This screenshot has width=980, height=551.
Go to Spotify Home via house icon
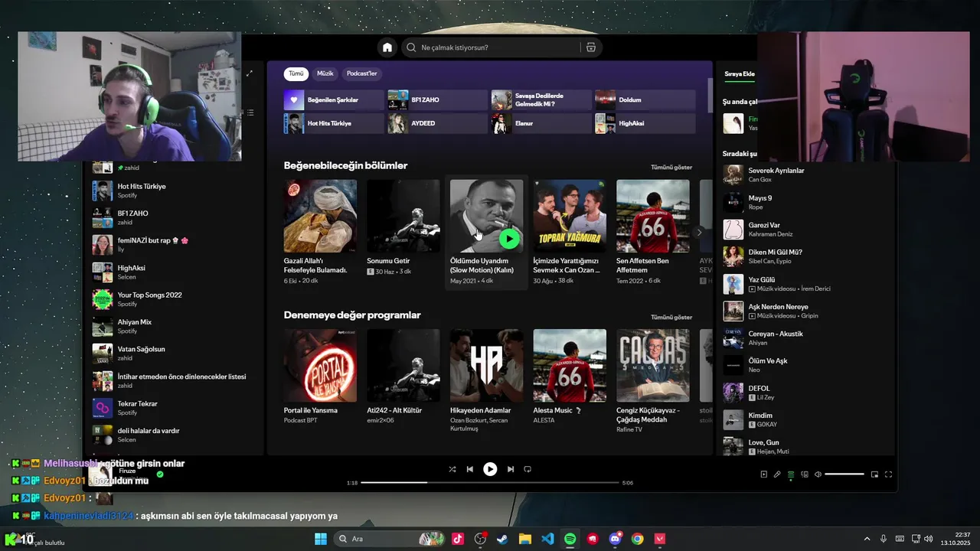coord(387,47)
